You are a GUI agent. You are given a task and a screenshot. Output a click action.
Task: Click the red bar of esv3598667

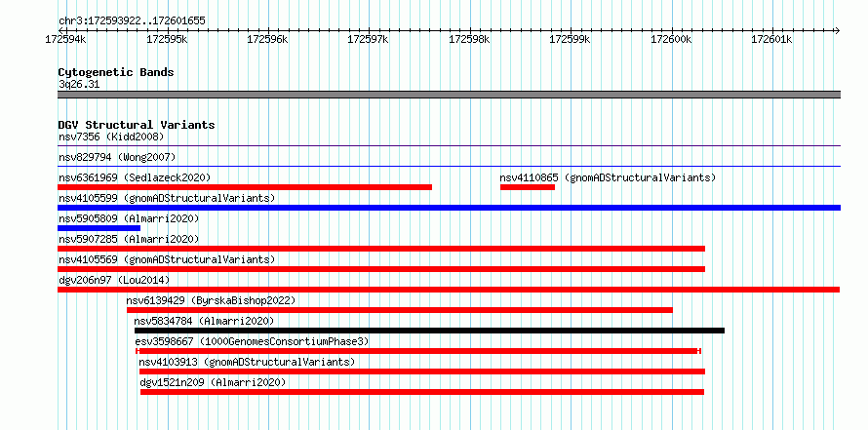coord(418,351)
